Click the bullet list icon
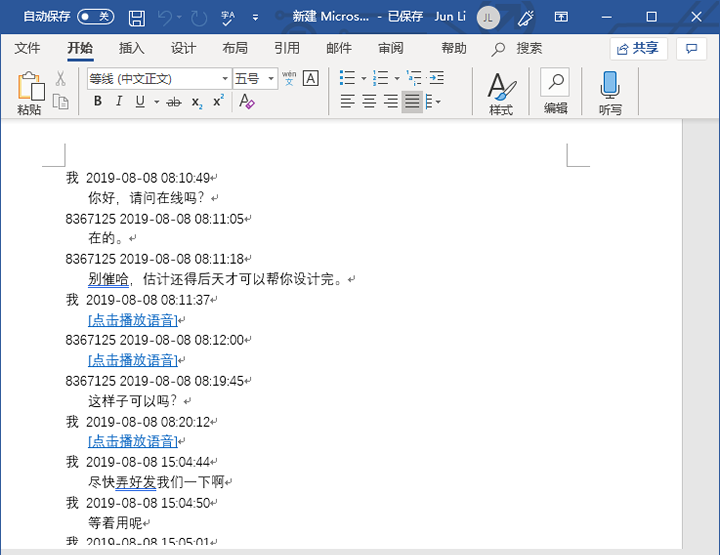 click(348, 78)
